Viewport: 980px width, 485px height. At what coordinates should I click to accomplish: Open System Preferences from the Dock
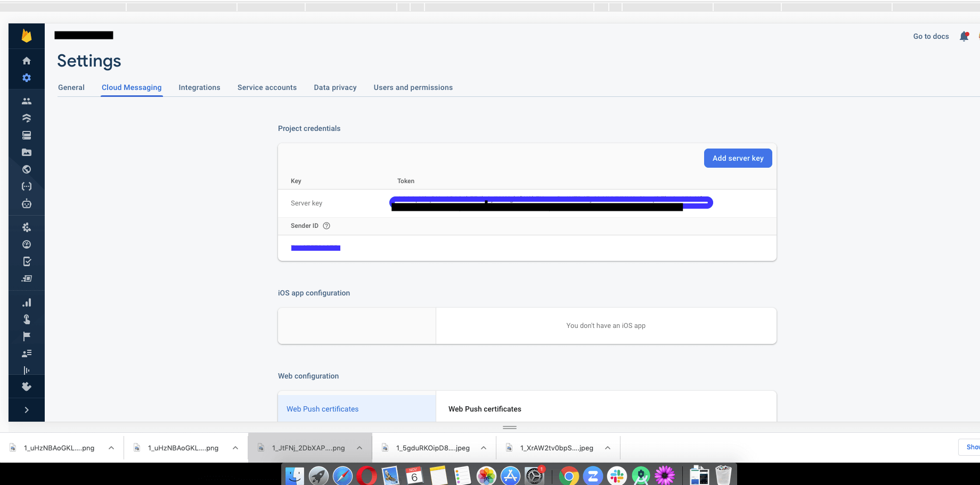[534, 475]
